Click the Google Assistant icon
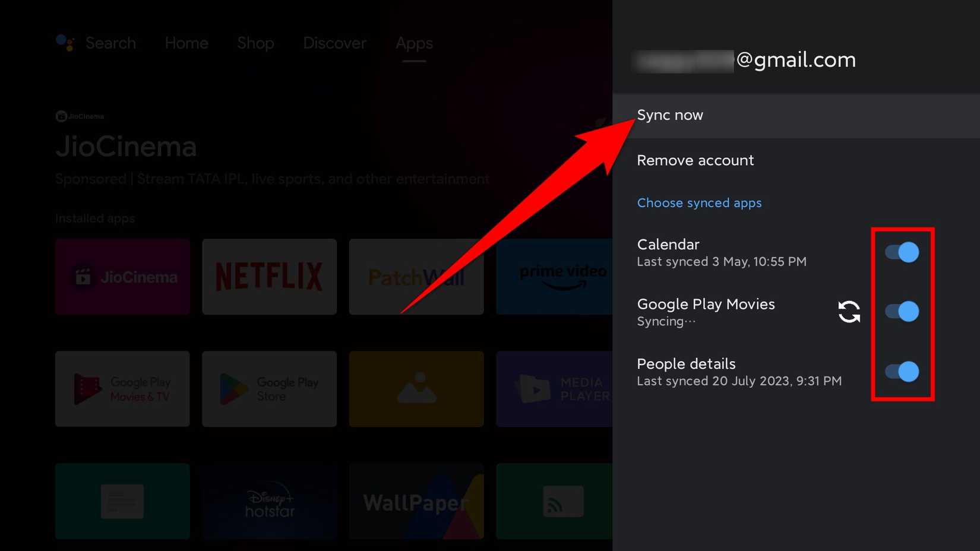The width and height of the screenshot is (980, 551). click(64, 43)
